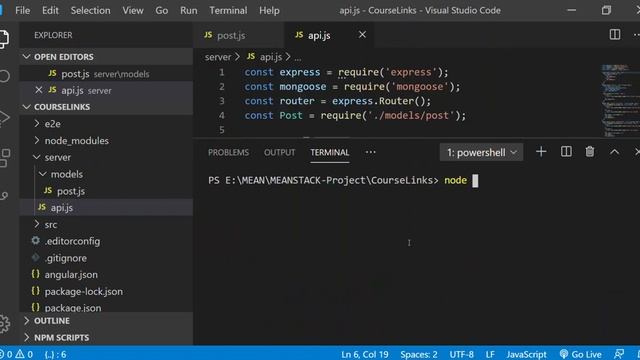Image resolution: width=640 pixels, height=360 pixels.
Task: Click the bracket count status item
Action: point(56,354)
